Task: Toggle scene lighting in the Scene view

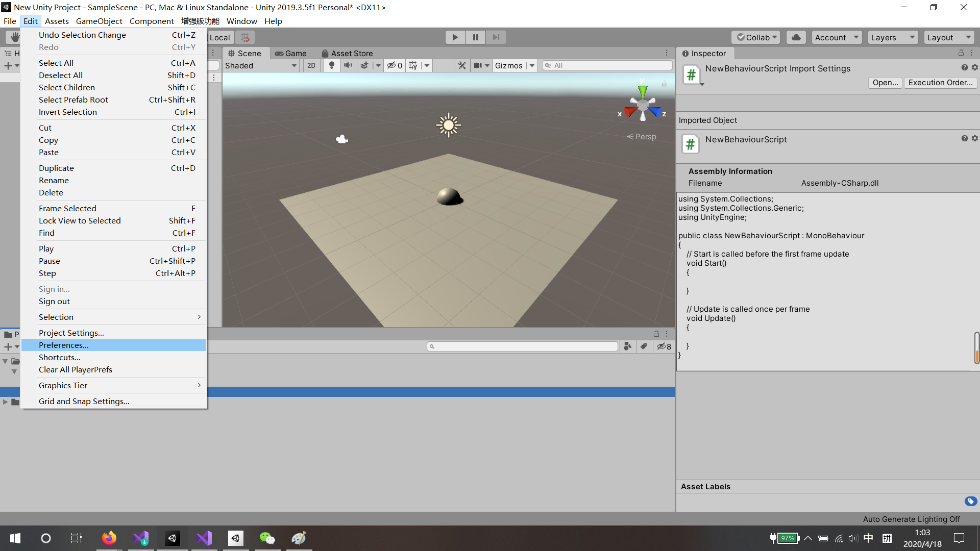Action: 331,65
